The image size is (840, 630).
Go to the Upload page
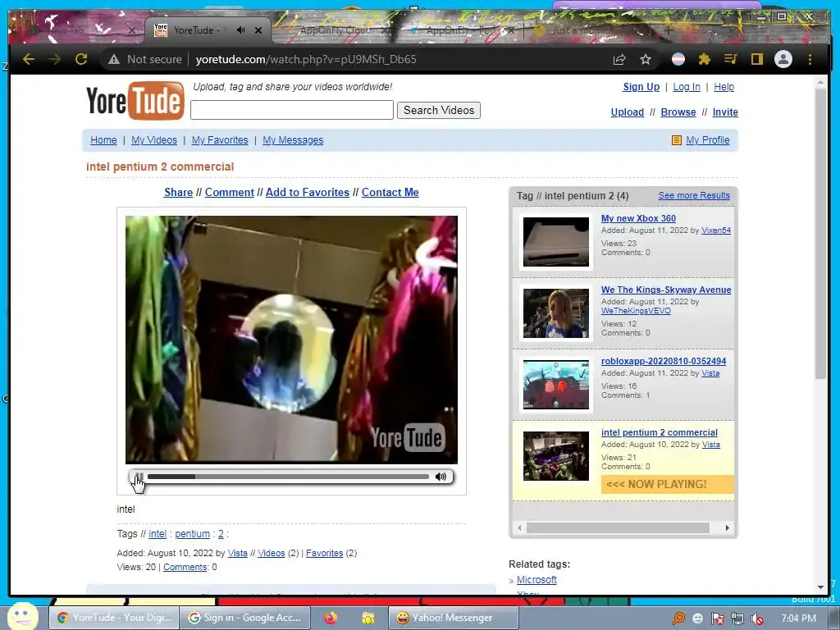tap(628, 112)
